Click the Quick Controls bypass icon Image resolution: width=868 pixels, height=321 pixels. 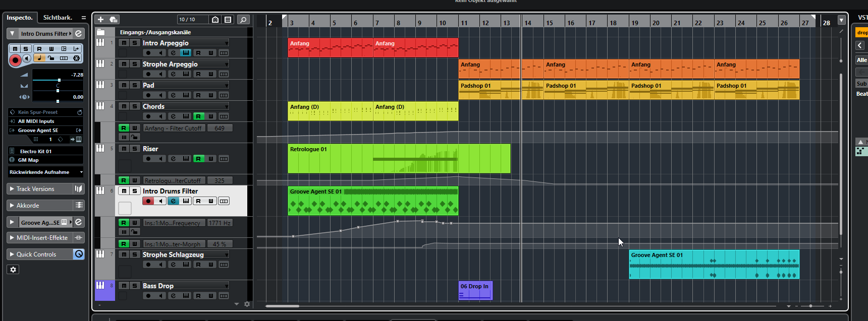point(79,254)
